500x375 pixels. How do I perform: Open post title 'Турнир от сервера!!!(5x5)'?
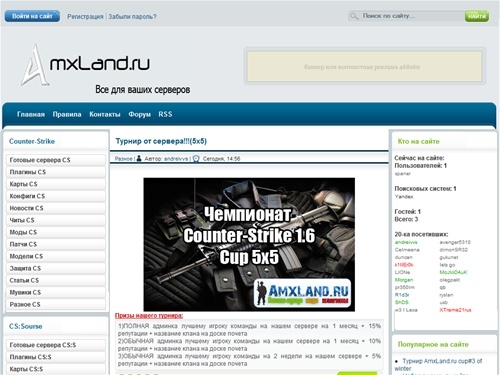click(x=161, y=141)
